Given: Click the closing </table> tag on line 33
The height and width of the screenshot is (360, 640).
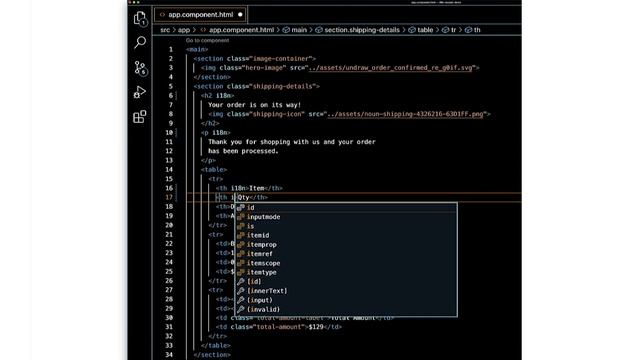Looking at the screenshot, I should (x=216, y=346).
